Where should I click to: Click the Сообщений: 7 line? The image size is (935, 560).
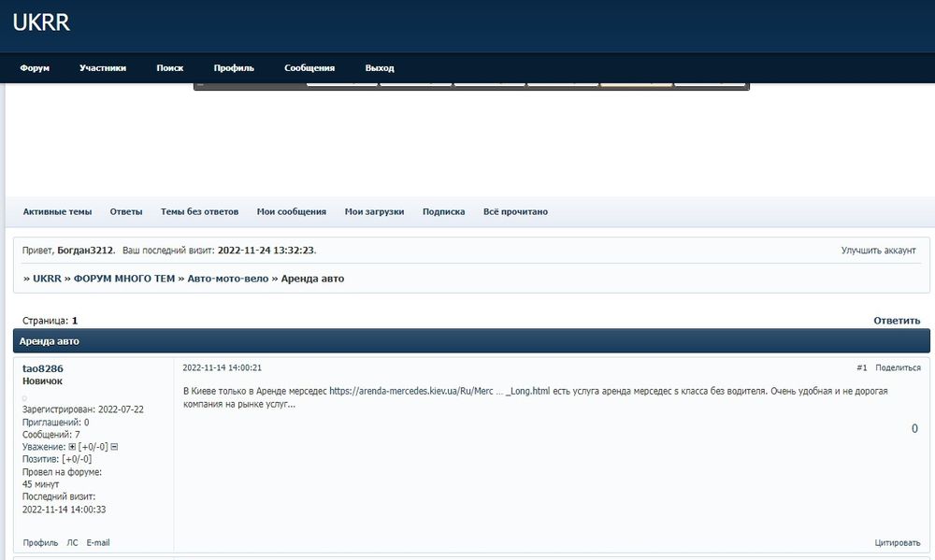(x=50, y=435)
